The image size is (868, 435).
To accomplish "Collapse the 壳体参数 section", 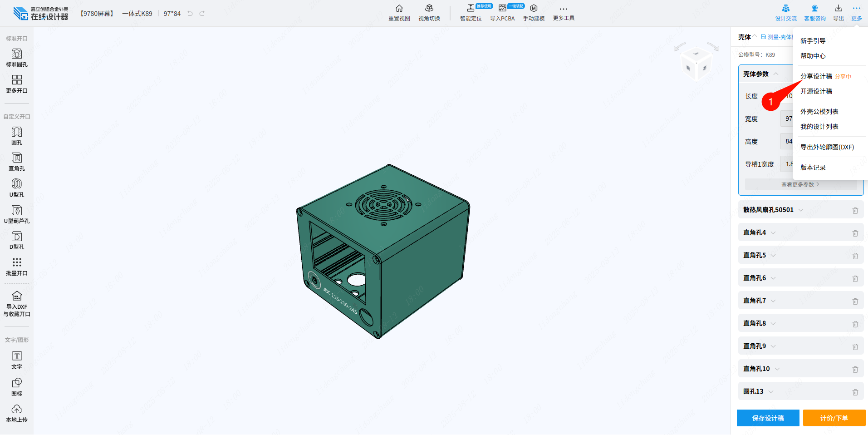I will 776,74.
